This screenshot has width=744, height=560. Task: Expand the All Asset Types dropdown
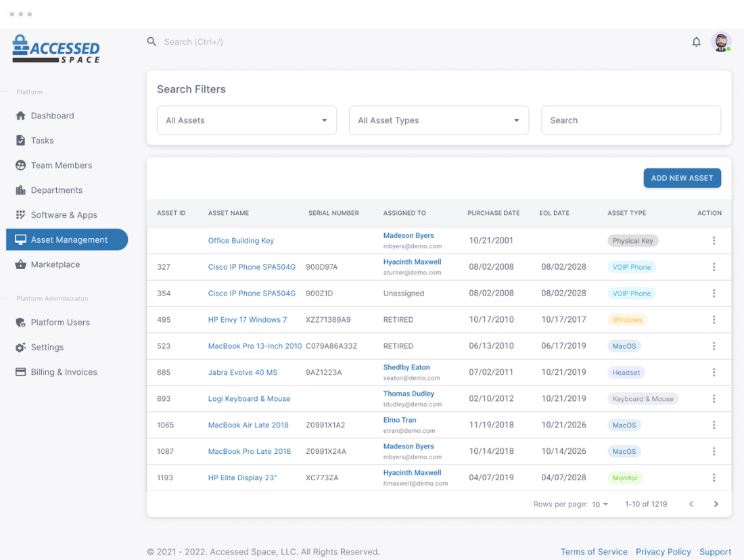[x=439, y=120]
